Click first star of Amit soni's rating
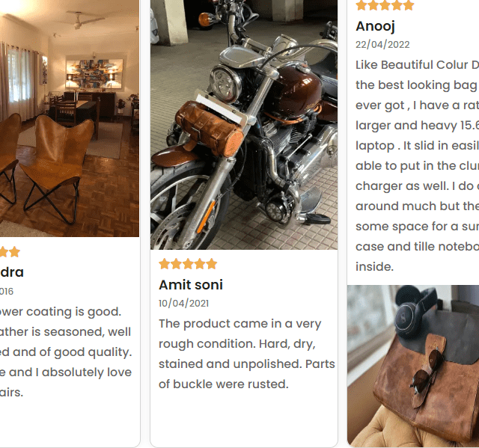Viewport: 479px width, 448px height. pyautogui.click(x=165, y=264)
